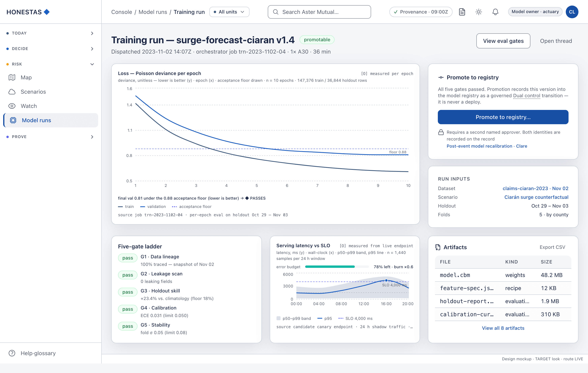Click the Promote to registry heading icon
The width and height of the screenshot is (588, 373).
coord(441,77)
